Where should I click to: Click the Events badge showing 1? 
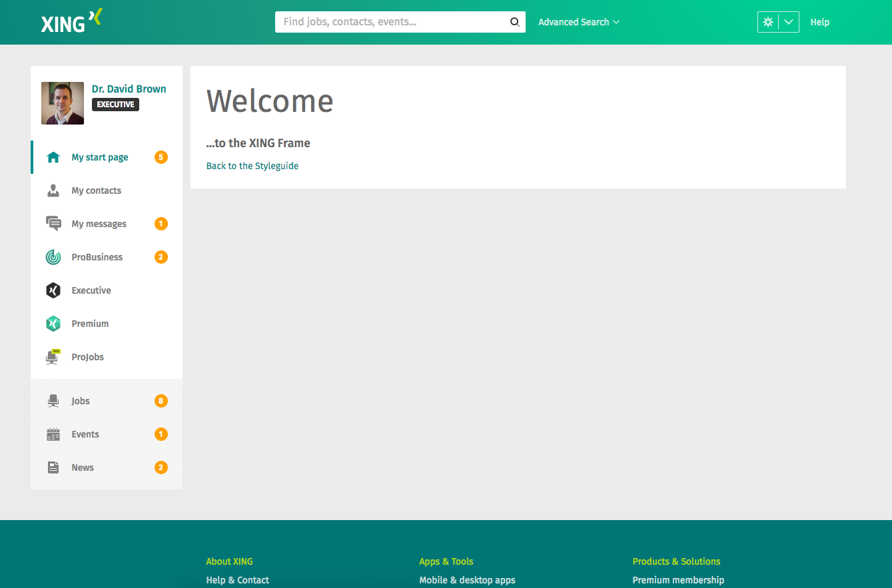(x=161, y=434)
